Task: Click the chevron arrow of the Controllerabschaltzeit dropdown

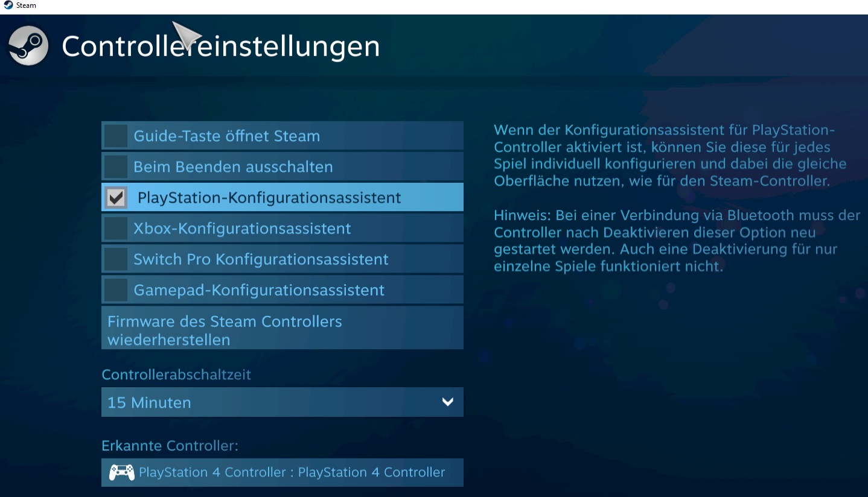Action: (x=447, y=402)
